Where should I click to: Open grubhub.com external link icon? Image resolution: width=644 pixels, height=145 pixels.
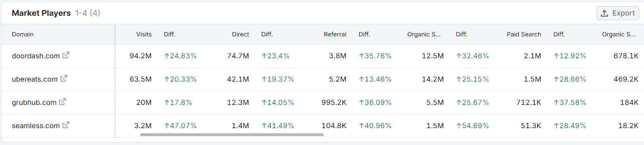tap(62, 102)
